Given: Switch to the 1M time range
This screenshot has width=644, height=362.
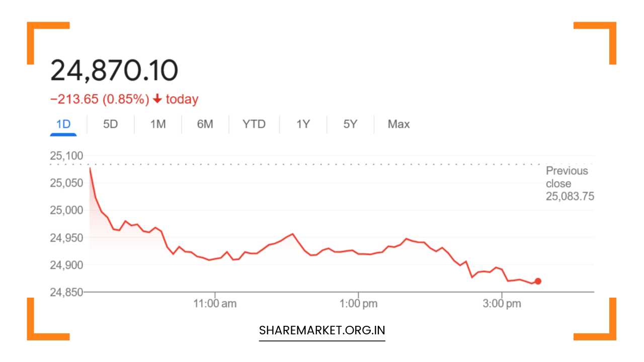Looking at the screenshot, I should 157,124.
